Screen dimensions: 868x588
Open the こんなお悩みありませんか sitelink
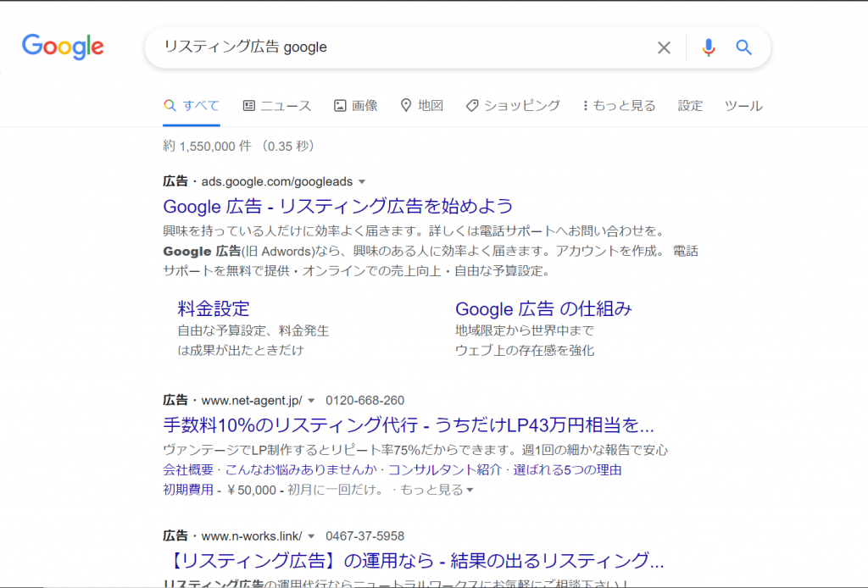click(301, 469)
